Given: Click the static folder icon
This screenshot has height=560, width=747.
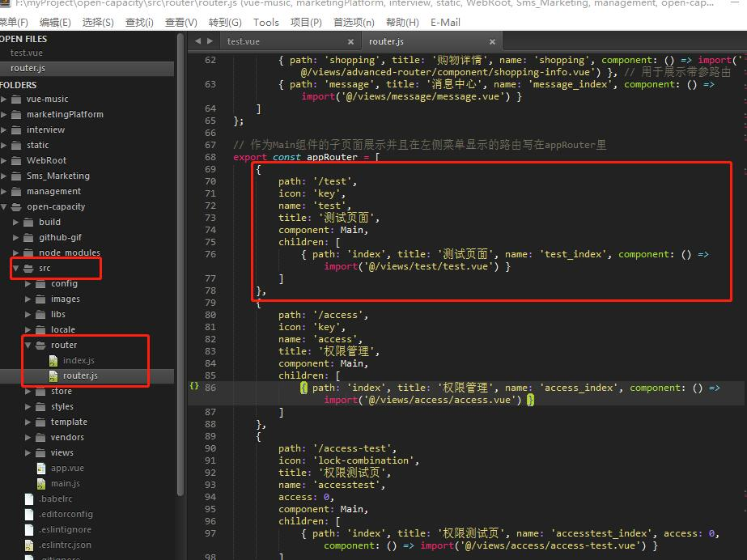Looking at the screenshot, I should [17, 145].
